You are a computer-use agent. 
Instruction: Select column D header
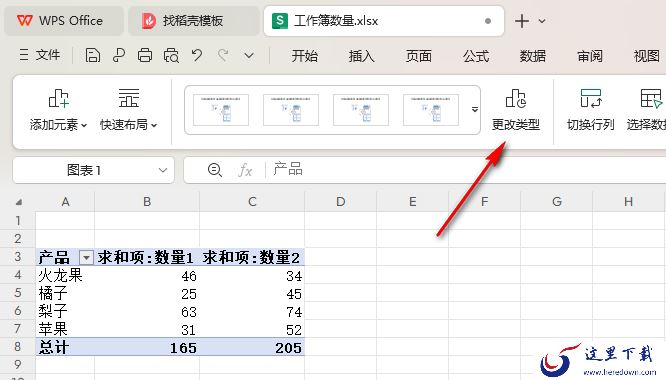[x=340, y=202]
